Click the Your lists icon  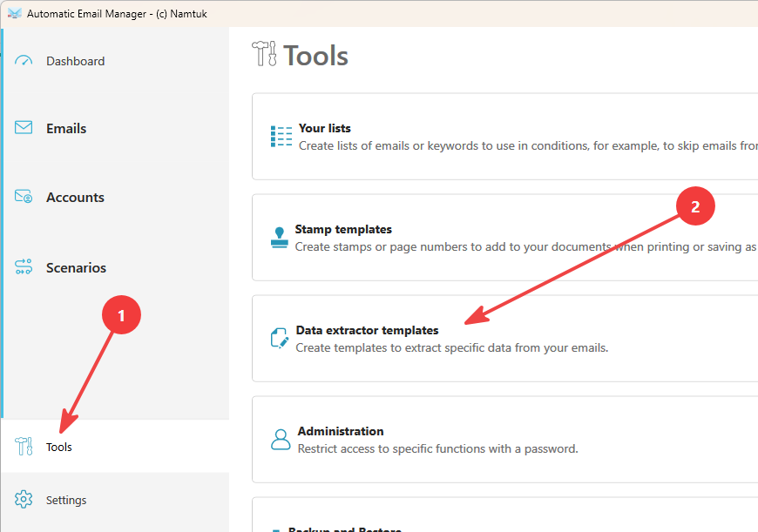tap(281, 136)
